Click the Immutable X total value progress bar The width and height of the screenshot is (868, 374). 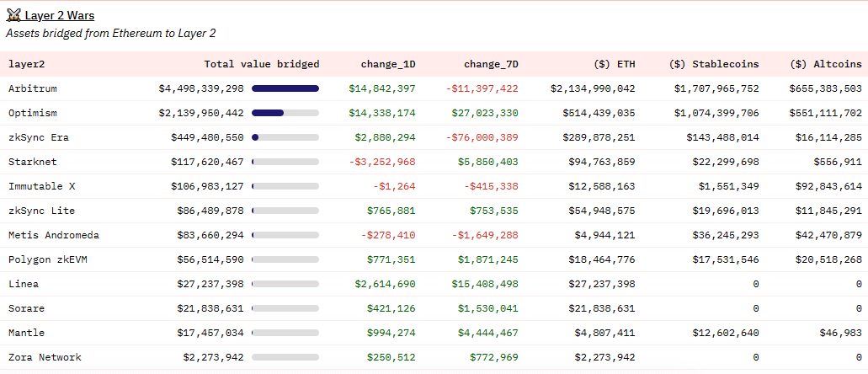(x=285, y=186)
